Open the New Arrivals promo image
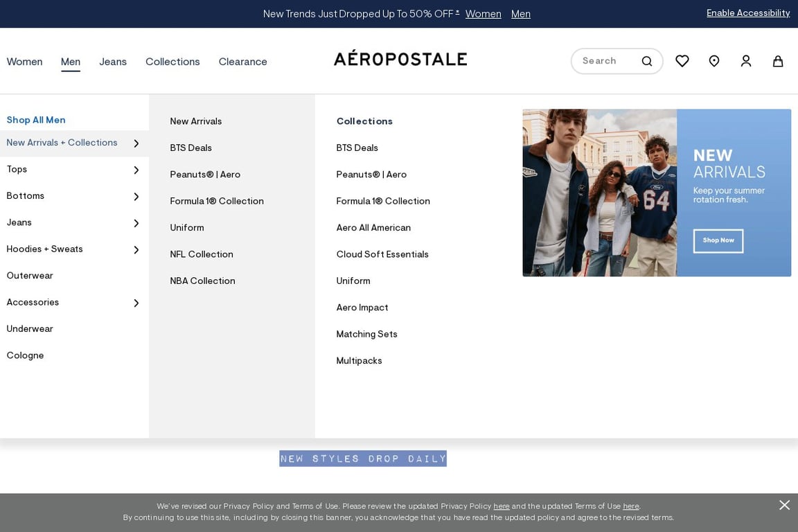798x532 pixels. click(657, 193)
